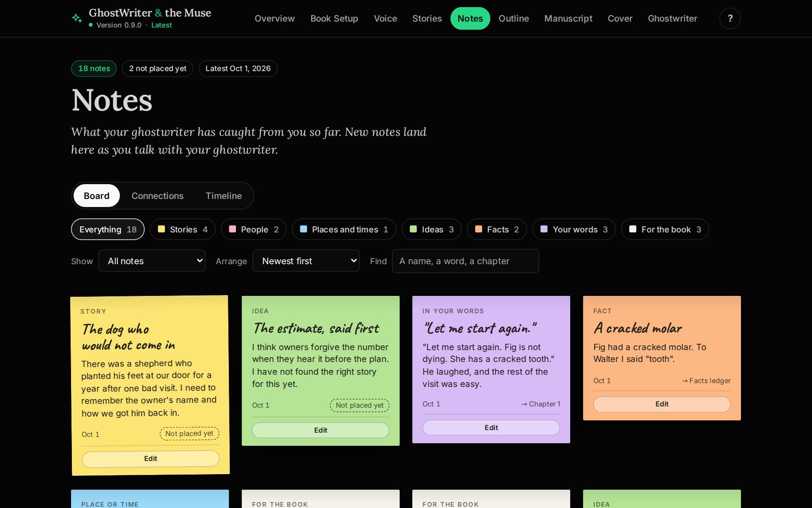Filter notes by Your words

pos(574,229)
